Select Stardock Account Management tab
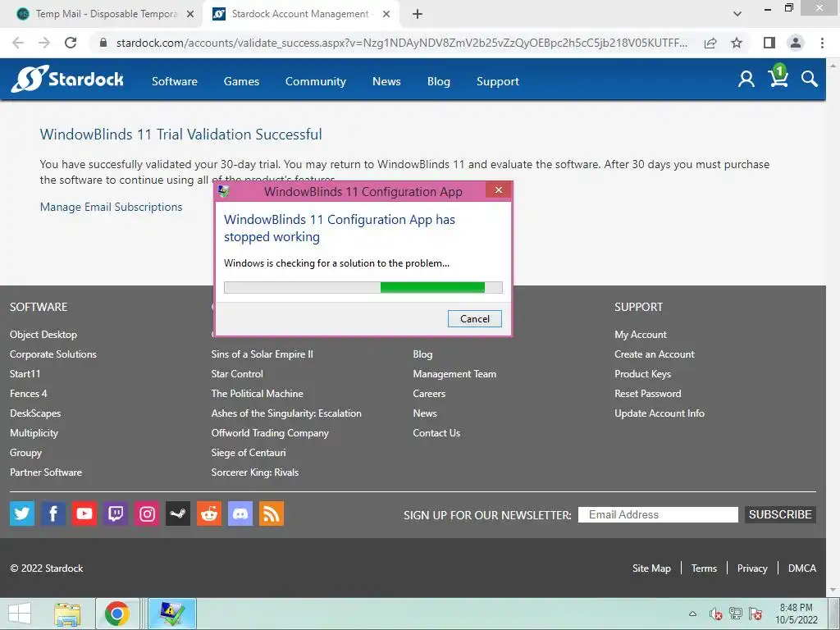Viewport: 840px width, 630px height. tap(300, 14)
